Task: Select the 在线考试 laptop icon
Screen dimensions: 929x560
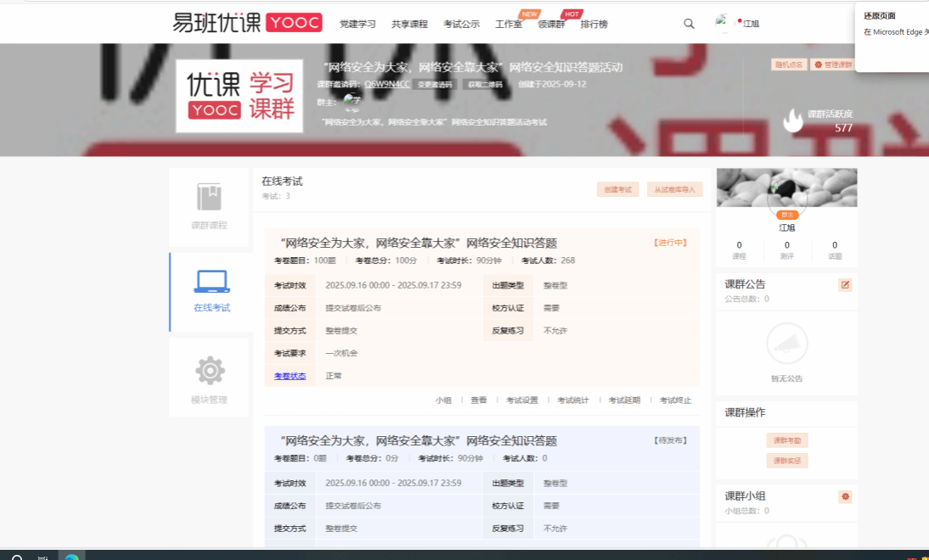Action: coord(211,282)
